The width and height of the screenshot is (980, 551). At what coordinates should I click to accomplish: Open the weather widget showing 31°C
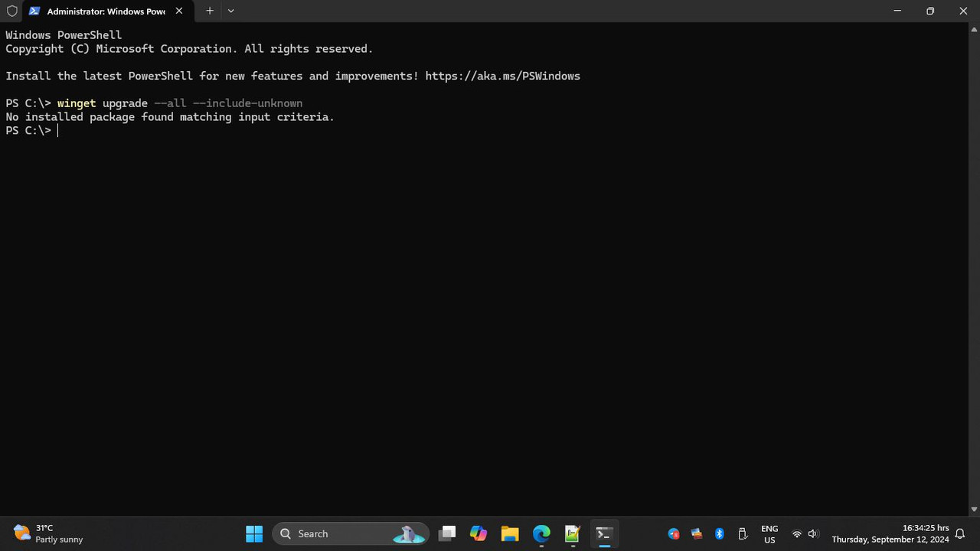click(48, 533)
